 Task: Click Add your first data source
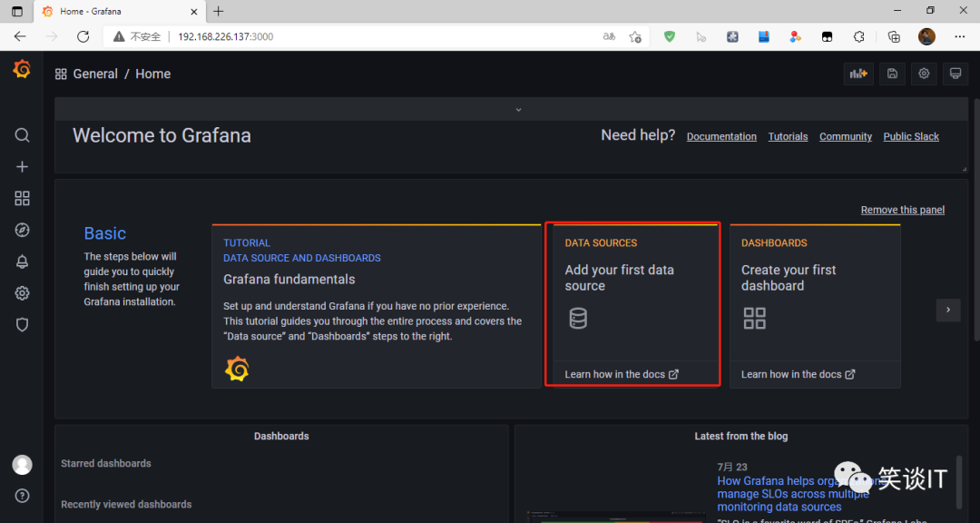click(620, 278)
